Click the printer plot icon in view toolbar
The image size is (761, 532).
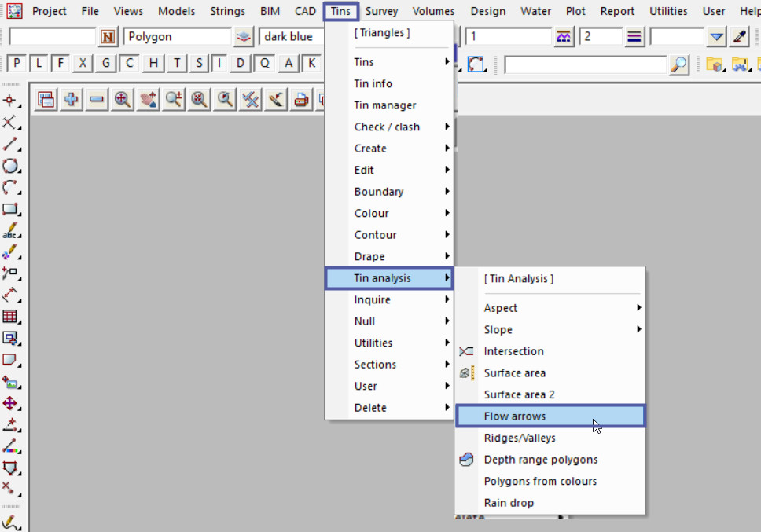click(301, 99)
